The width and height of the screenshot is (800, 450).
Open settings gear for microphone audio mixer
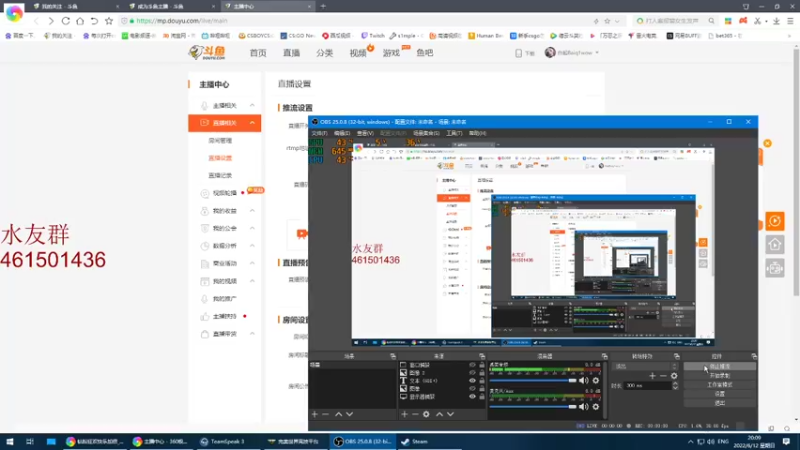click(x=595, y=407)
